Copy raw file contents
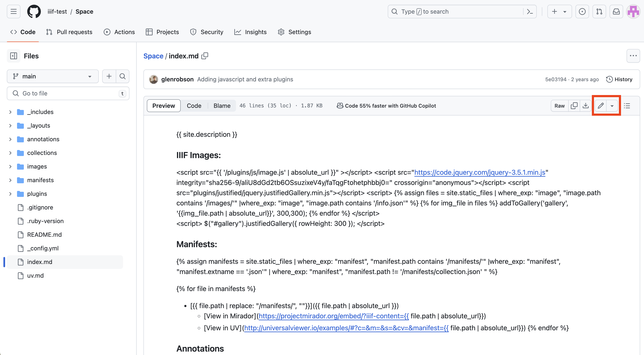Screen dimensions: 644x355 point(574,106)
